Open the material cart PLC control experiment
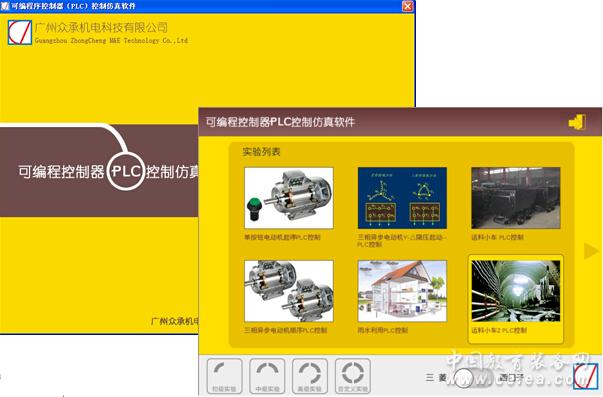 click(x=516, y=198)
